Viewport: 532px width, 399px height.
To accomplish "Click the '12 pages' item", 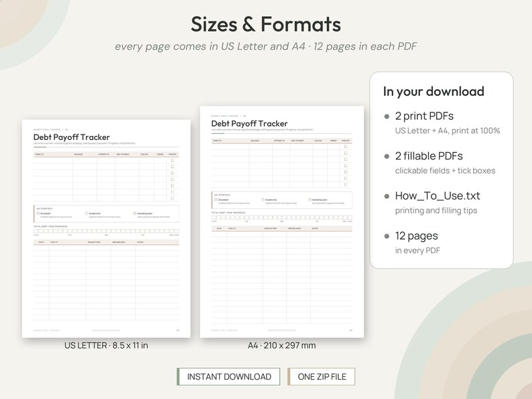I will (x=416, y=236).
